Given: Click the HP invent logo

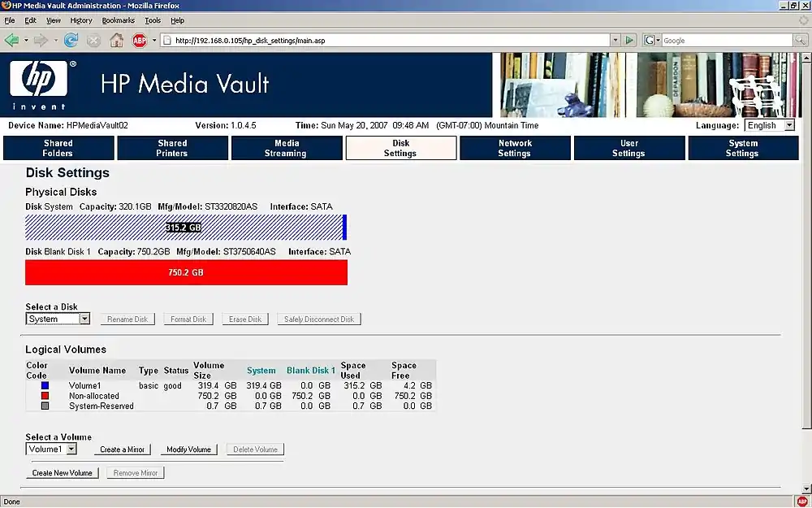Looking at the screenshot, I should 38,85.
